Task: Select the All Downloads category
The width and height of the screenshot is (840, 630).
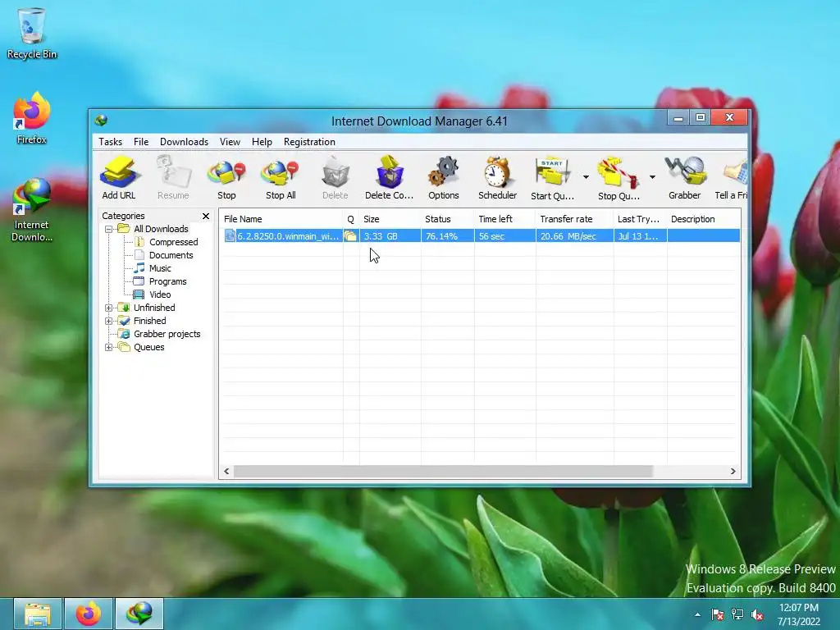Action: coord(161,229)
